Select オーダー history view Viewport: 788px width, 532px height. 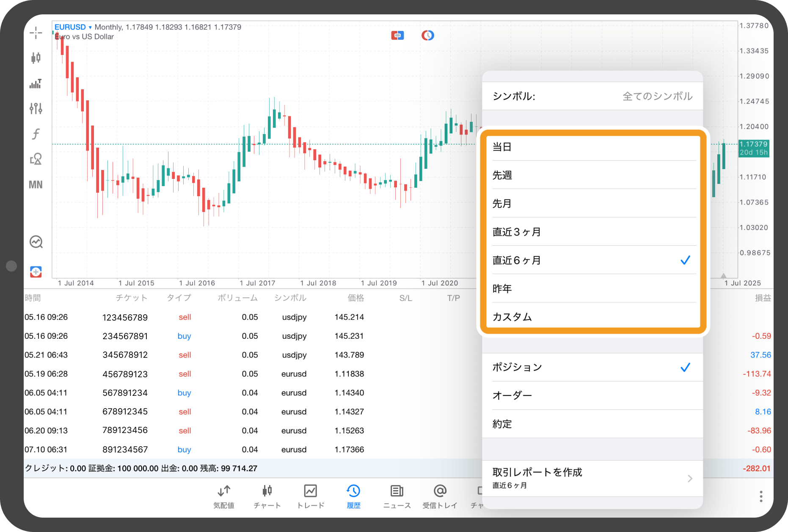[592, 395]
